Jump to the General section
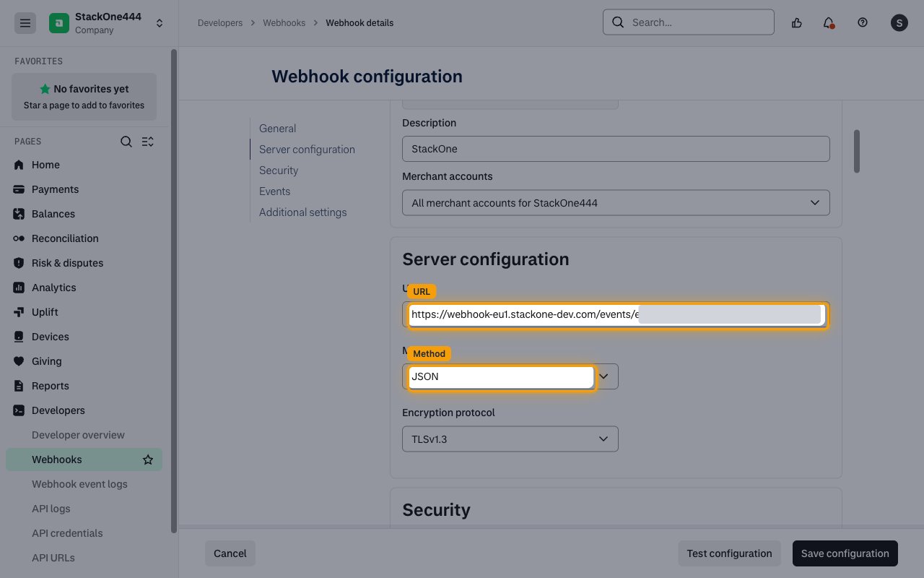This screenshot has height=578, width=924. [278, 129]
